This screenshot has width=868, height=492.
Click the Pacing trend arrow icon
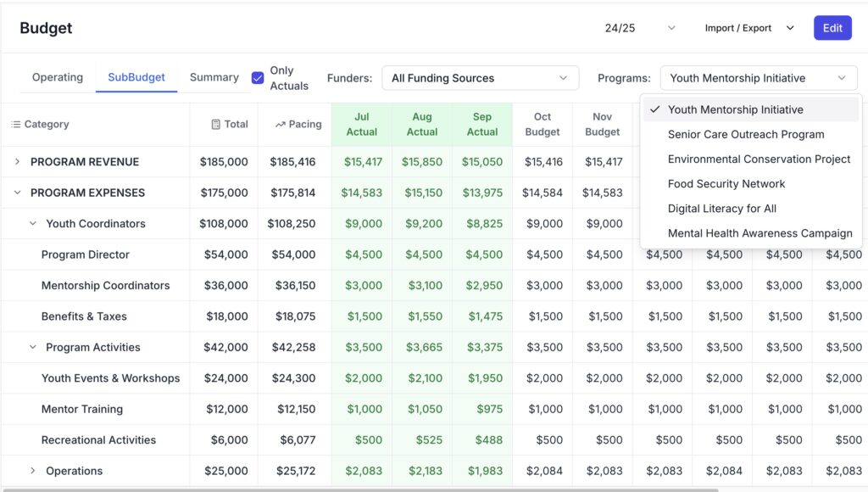280,125
